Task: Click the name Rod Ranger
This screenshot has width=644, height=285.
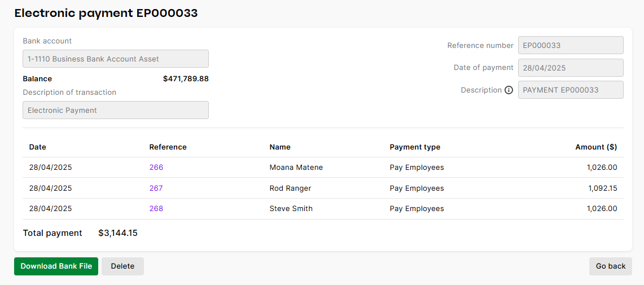Action: pos(290,188)
